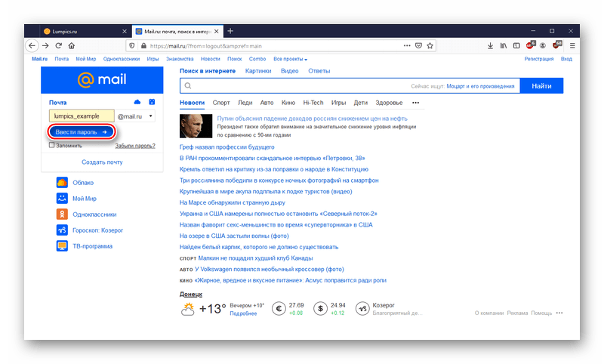Click the weather sun-and-cloud icon

pos(188,309)
